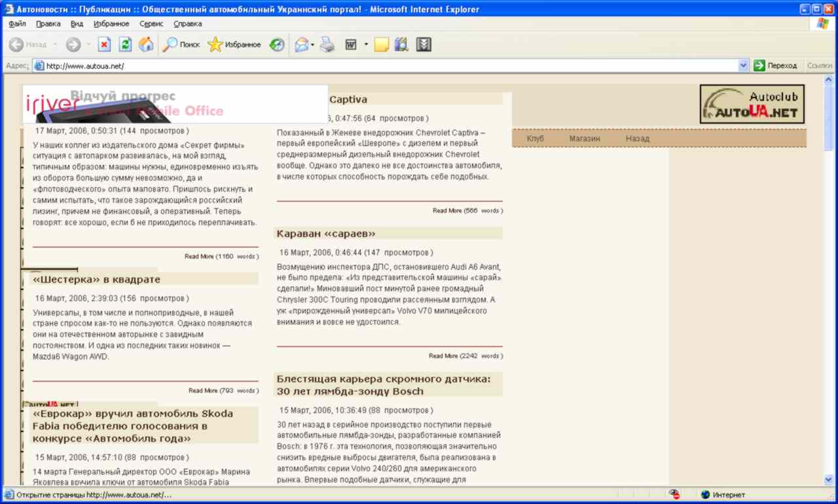Open the dropdown next to Word edit icon
This screenshot has width=838, height=504.
click(x=366, y=45)
